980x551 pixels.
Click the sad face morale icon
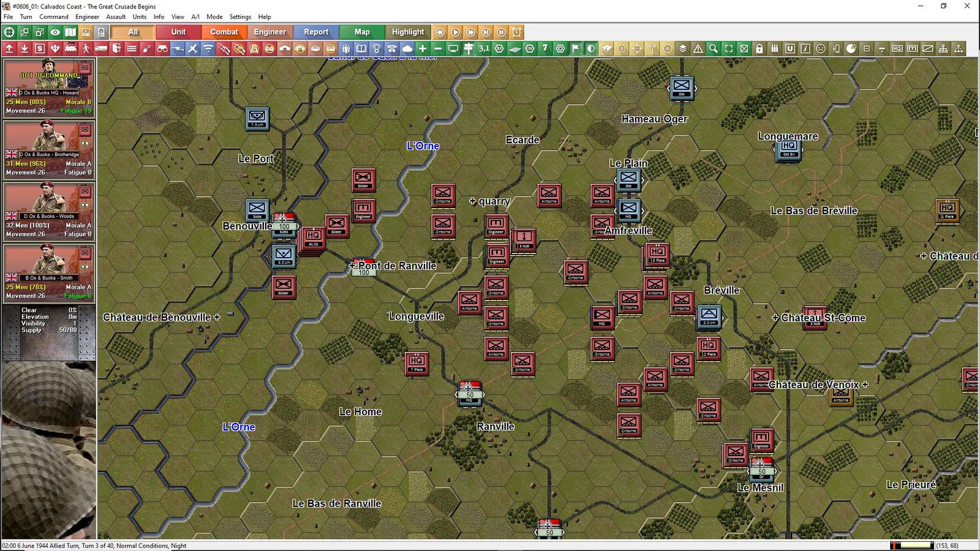821,48
